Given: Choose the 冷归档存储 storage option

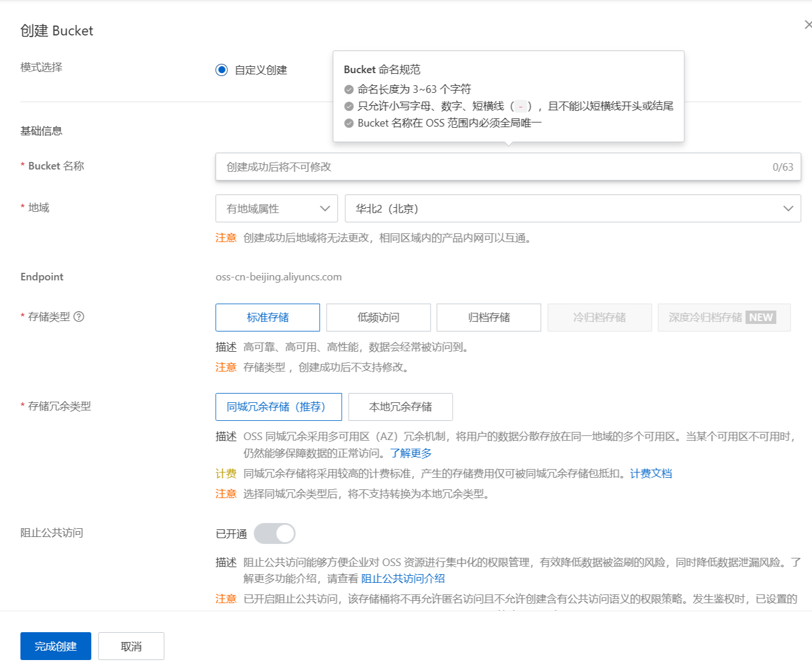Looking at the screenshot, I should tap(599, 317).
